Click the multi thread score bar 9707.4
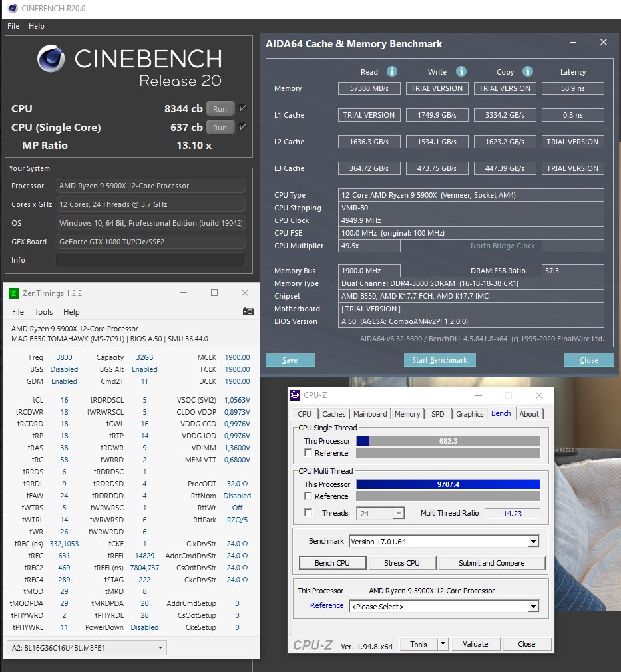The width and height of the screenshot is (621, 672). [x=448, y=484]
